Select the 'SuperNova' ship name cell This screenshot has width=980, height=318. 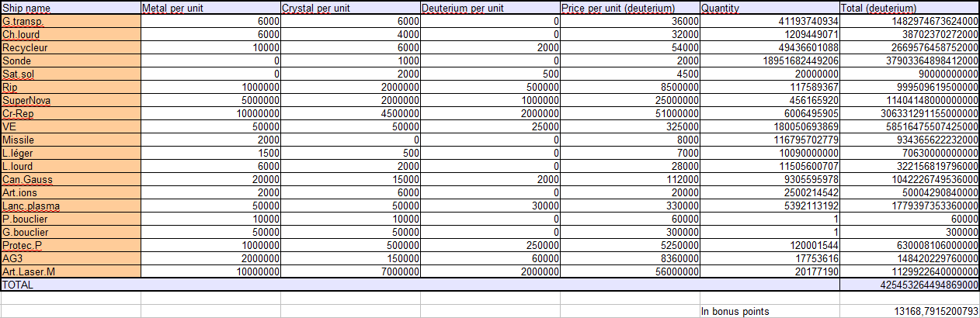pos(70,101)
